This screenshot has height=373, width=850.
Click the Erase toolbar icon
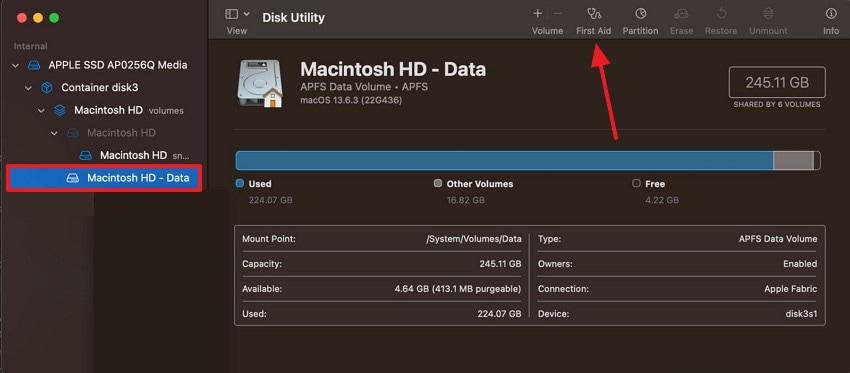click(681, 14)
